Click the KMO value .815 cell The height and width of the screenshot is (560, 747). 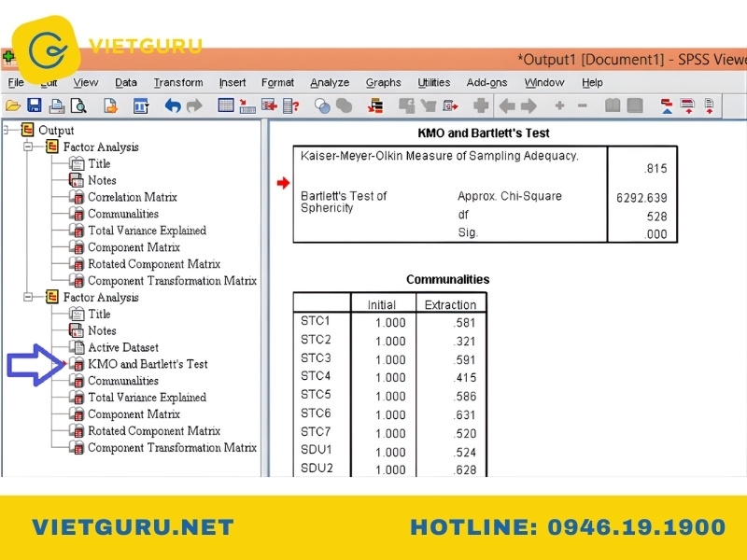tap(655, 169)
